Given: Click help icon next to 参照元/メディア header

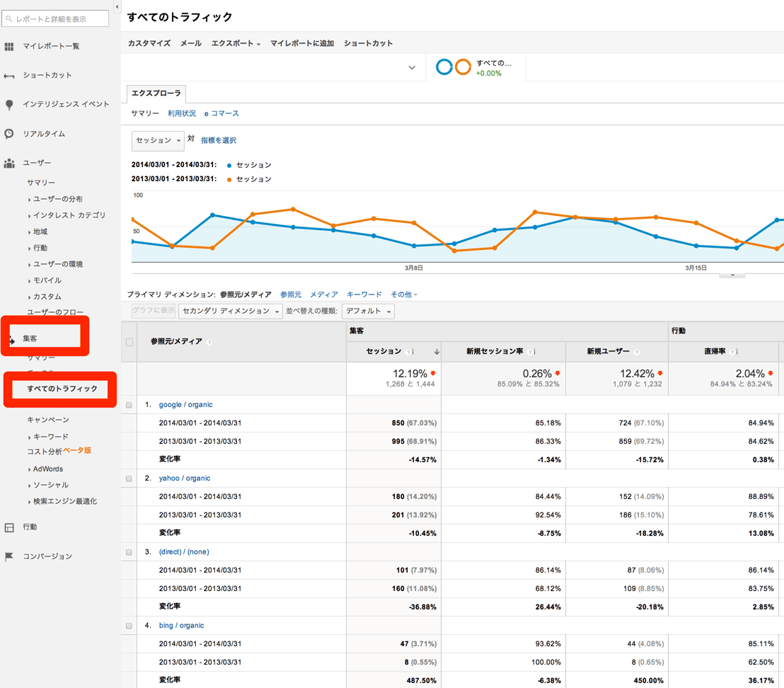Looking at the screenshot, I should tap(209, 343).
